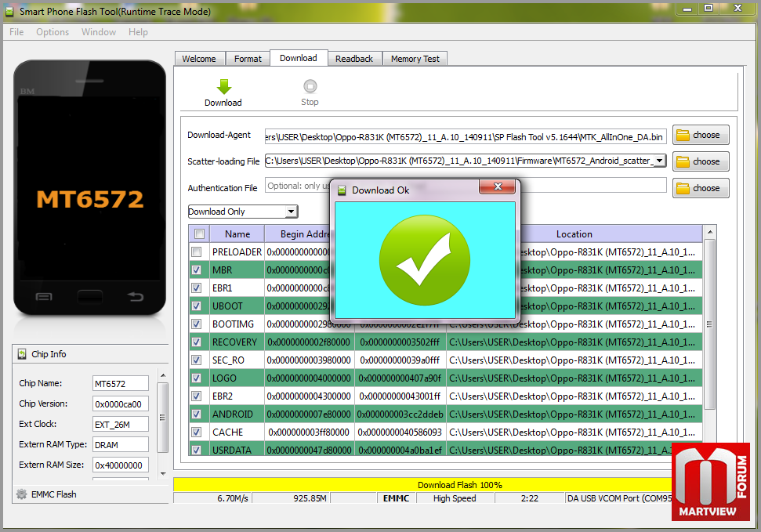Uncheck the LOGO partition checkbox
Image resolution: width=761 pixels, height=532 pixels.
coord(196,378)
